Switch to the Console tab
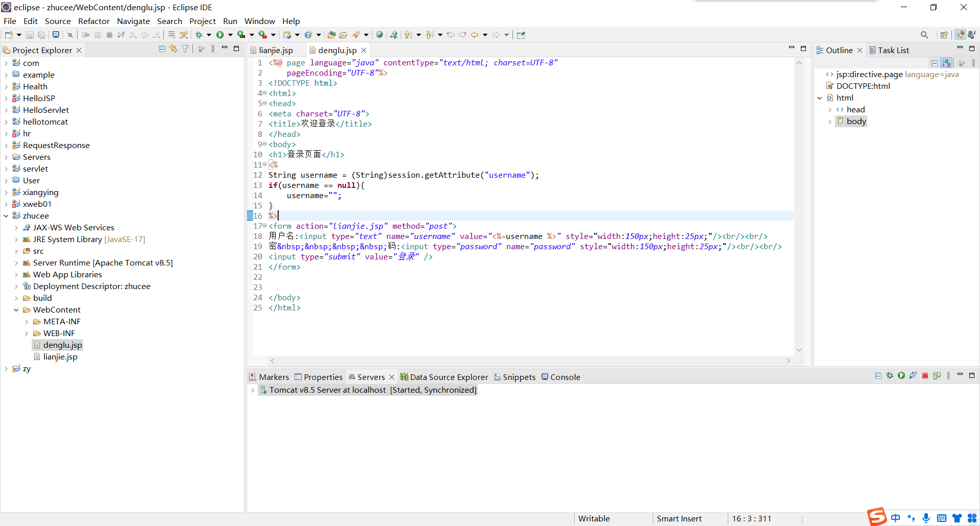Screen dimensions: 980x526 pyautogui.click(x=560, y=377)
